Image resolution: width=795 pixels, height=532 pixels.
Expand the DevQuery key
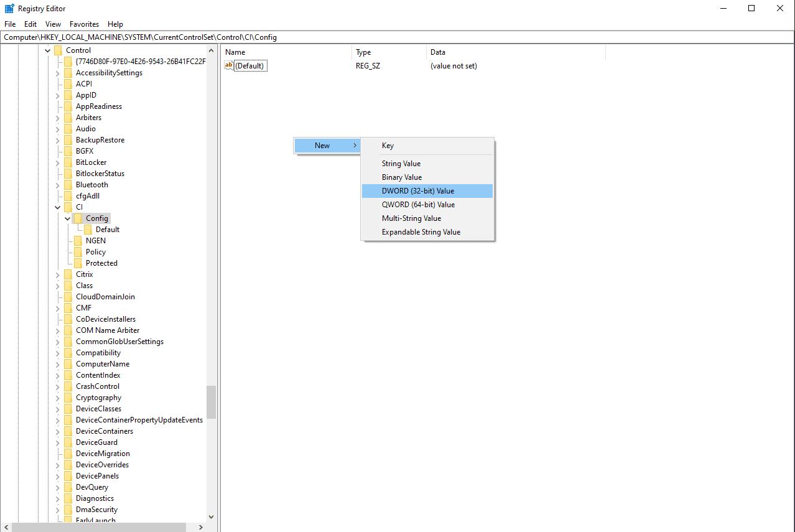[x=58, y=487]
